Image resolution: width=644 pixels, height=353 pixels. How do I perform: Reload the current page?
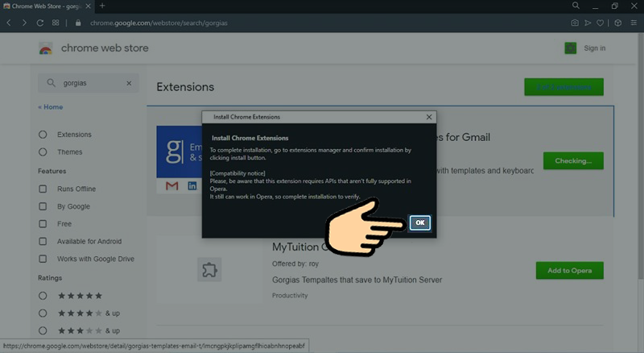(x=39, y=23)
